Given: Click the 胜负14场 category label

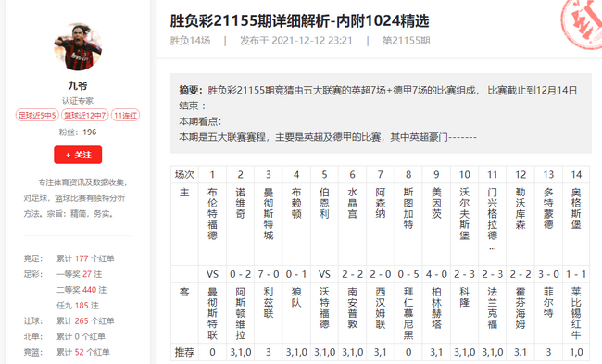Looking at the screenshot, I should tap(190, 41).
